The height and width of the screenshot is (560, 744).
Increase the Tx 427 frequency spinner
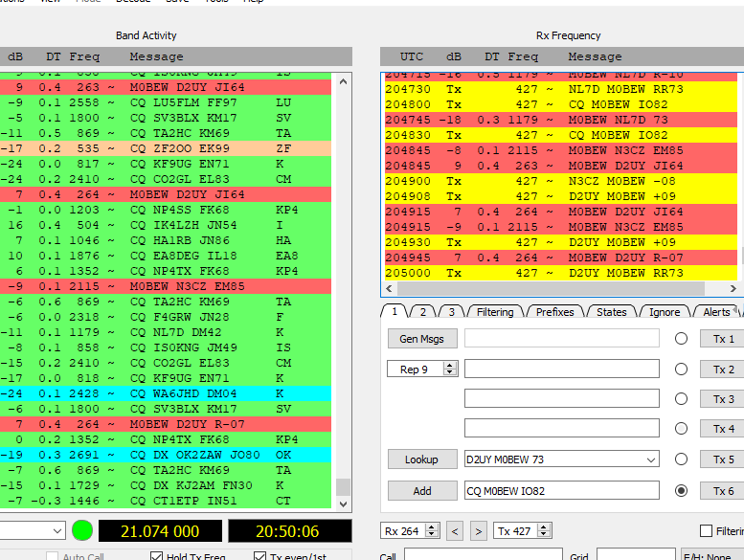(544, 527)
